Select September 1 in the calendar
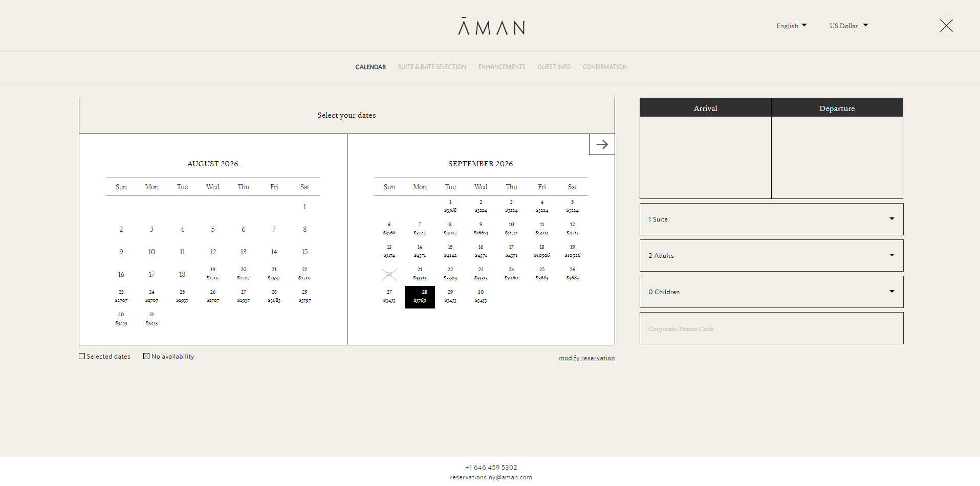 click(x=450, y=206)
